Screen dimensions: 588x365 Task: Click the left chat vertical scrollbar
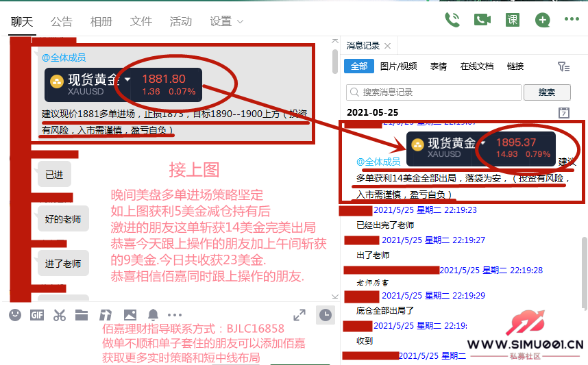coord(334,62)
